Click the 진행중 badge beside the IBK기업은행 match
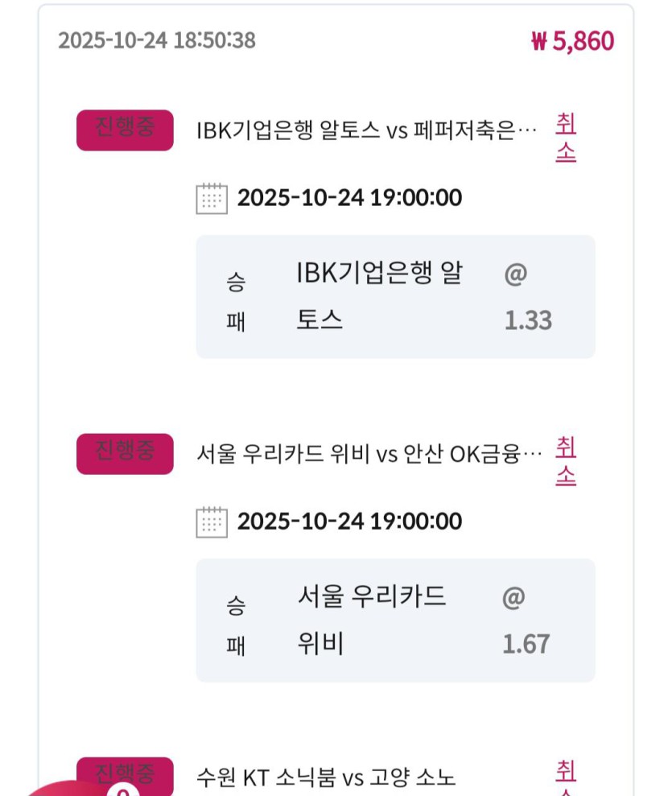 [125, 130]
